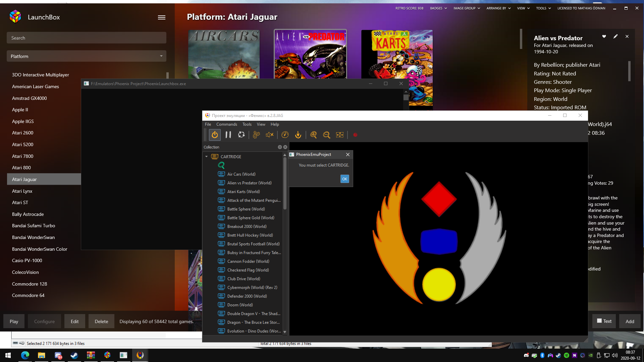Click the speedometer gauge icon
644x362 pixels.
click(x=285, y=135)
